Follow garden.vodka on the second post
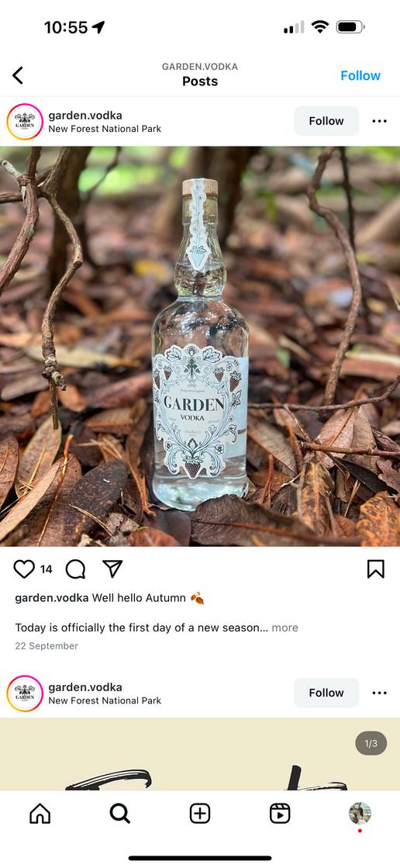This screenshot has width=400, height=868. click(x=326, y=693)
